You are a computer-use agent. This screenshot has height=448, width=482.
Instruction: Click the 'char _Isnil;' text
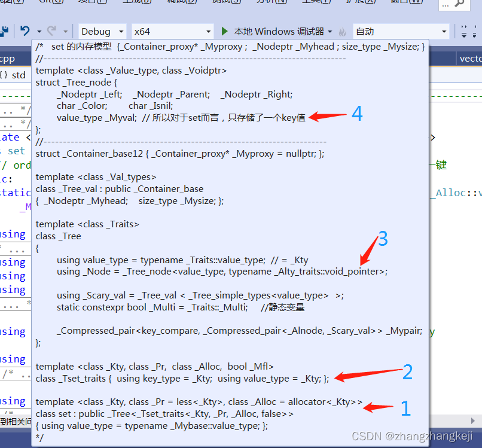151,106
